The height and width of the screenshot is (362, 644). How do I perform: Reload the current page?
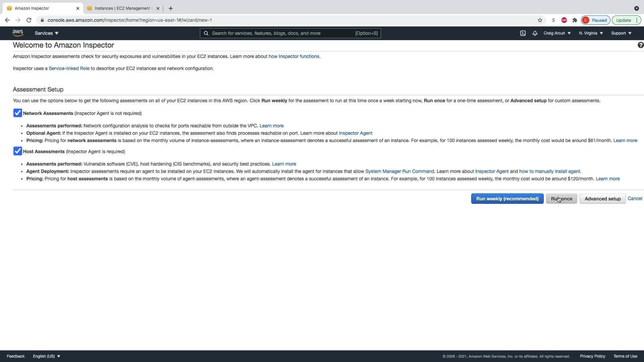[29, 20]
